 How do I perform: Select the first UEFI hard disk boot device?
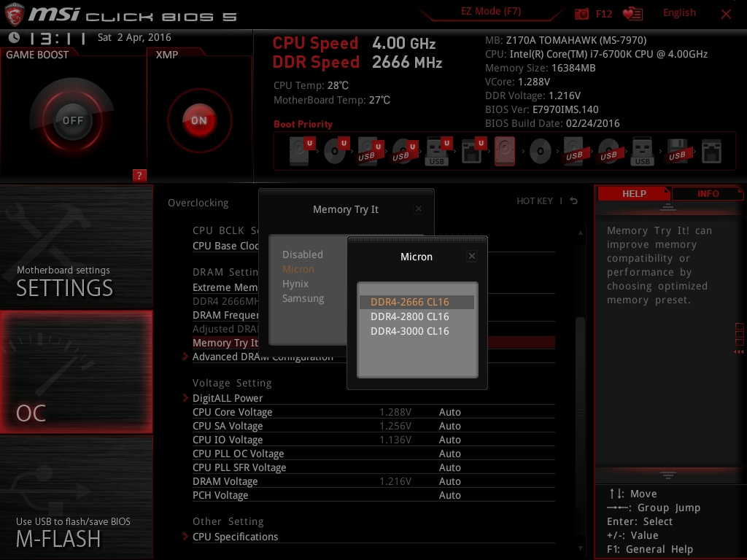click(301, 151)
